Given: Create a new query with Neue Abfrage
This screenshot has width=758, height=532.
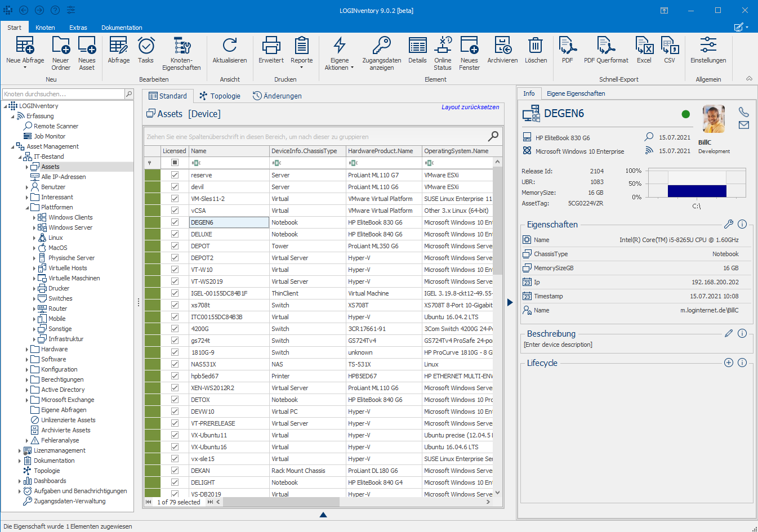Looking at the screenshot, I should tap(25, 53).
